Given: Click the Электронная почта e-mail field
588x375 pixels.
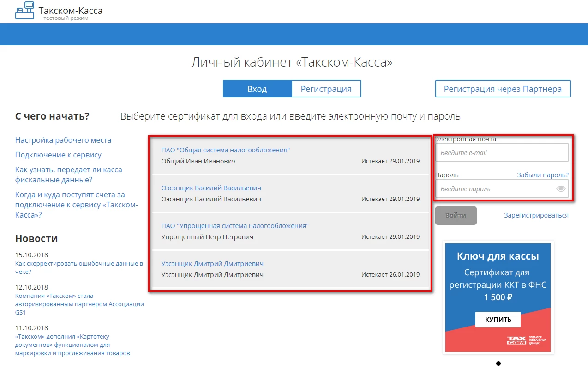Looking at the screenshot, I should pos(502,152).
